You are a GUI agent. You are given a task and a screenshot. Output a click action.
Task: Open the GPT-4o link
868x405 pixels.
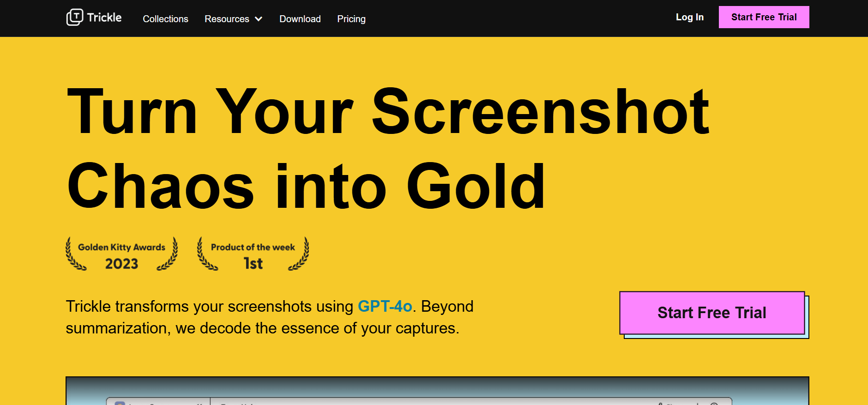coord(385,306)
